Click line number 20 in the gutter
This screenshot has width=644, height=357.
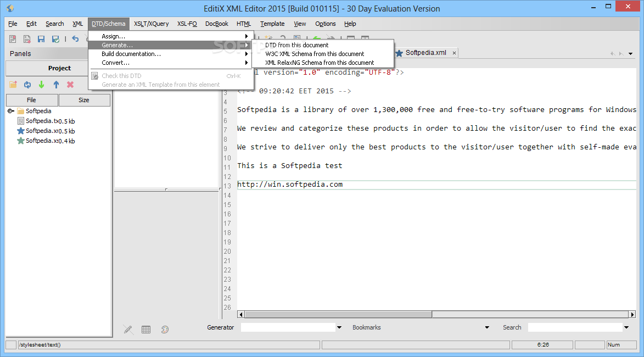coord(227,252)
